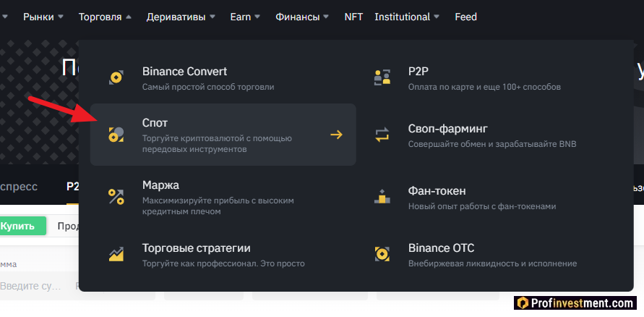Open the Рынки menu

pyautogui.click(x=38, y=17)
